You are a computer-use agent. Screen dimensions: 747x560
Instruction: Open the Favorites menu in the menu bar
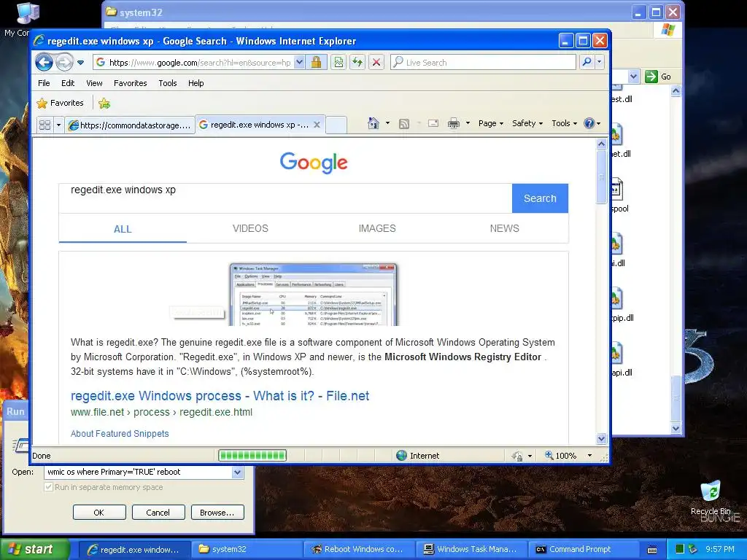(130, 83)
